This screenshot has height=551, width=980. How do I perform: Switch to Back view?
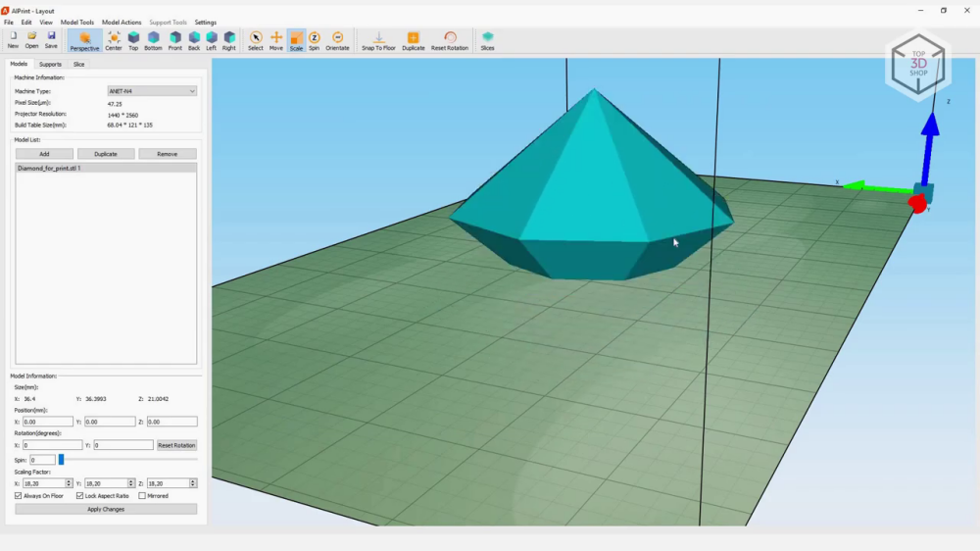pyautogui.click(x=194, y=40)
